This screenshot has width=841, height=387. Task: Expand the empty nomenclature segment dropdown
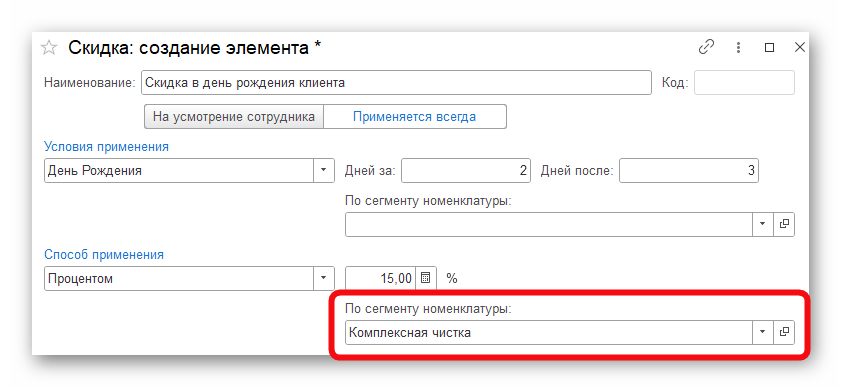point(762,224)
